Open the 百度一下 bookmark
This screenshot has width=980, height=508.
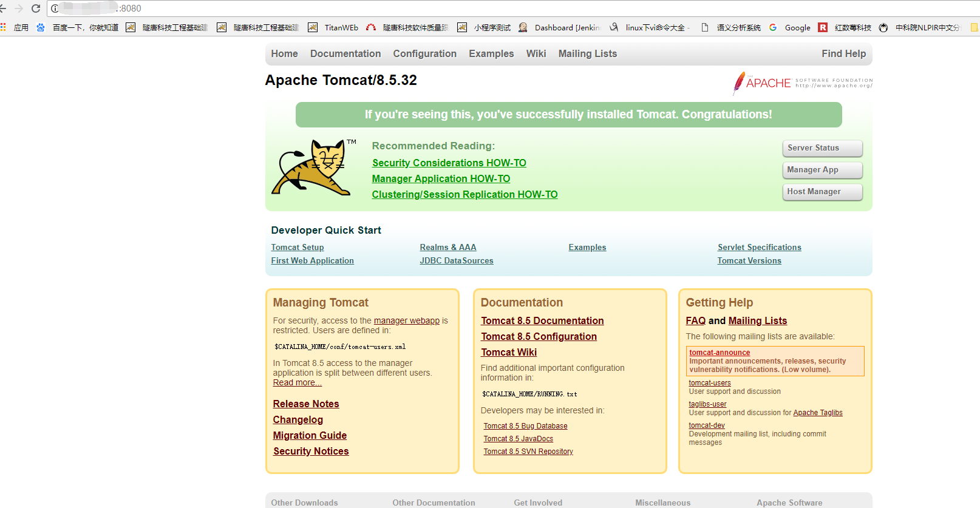[x=78, y=27]
